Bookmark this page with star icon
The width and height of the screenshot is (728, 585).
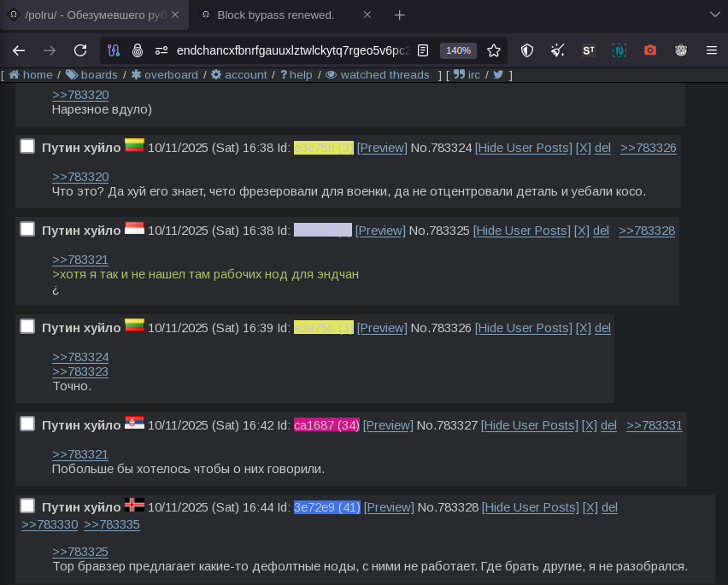[494, 50]
